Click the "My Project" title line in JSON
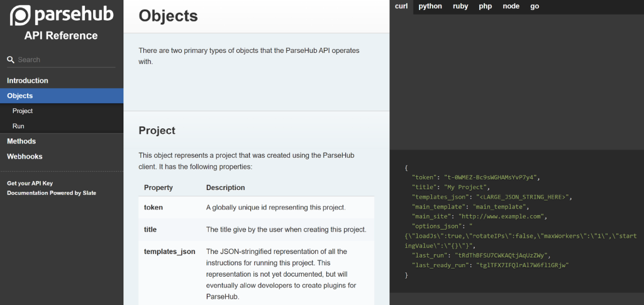644x305 pixels. 450,187
